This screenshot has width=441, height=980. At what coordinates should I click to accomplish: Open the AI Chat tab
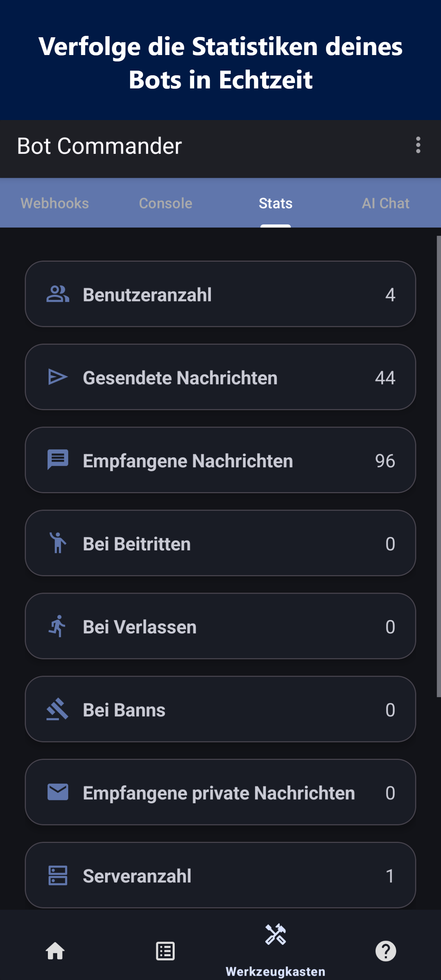386,203
